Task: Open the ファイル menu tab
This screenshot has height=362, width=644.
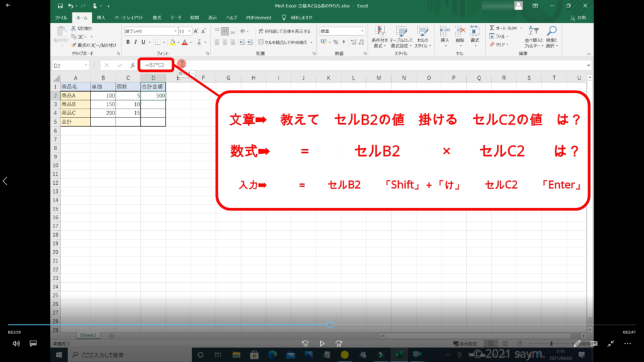Action: [x=61, y=18]
